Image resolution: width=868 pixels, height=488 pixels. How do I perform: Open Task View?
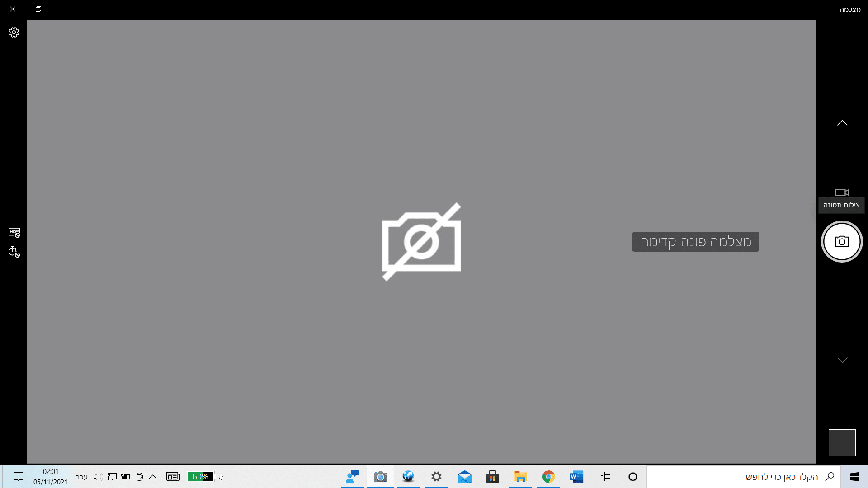tap(606, 477)
